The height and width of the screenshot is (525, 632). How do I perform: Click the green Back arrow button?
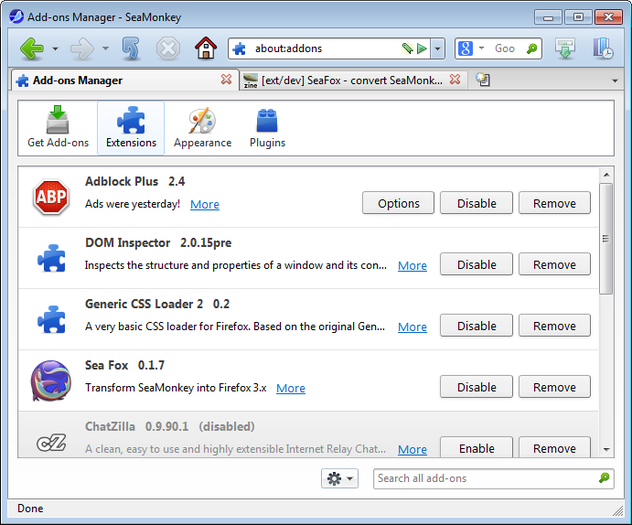click(x=31, y=49)
